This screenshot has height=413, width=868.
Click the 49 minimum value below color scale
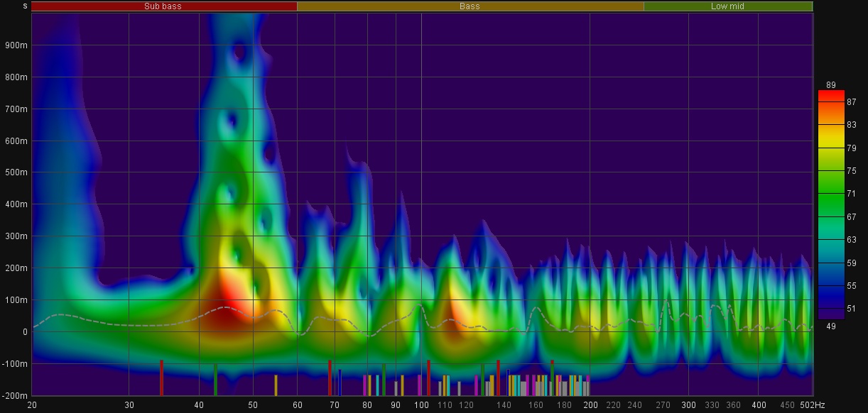(831, 326)
